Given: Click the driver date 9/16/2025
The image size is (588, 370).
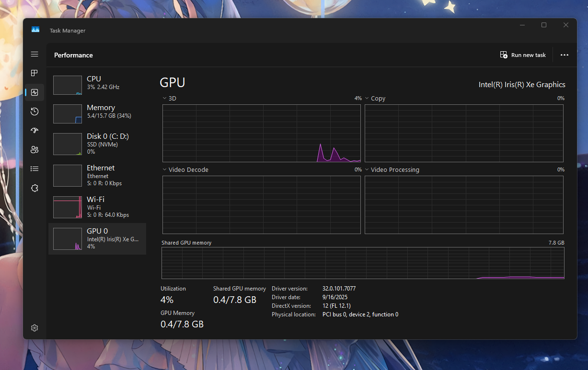Looking at the screenshot, I should pyautogui.click(x=335, y=297).
